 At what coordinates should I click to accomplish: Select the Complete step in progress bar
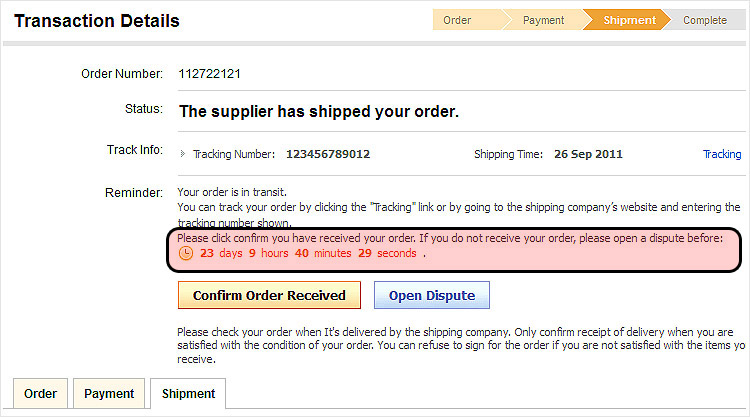coord(705,20)
